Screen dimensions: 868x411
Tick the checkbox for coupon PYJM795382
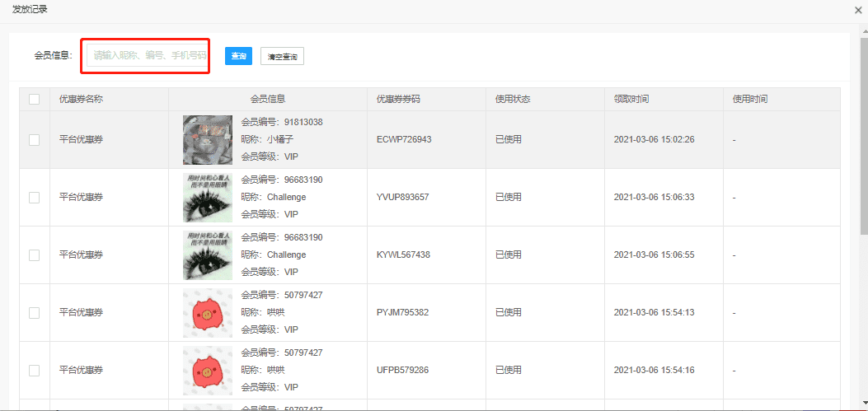(34, 313)
